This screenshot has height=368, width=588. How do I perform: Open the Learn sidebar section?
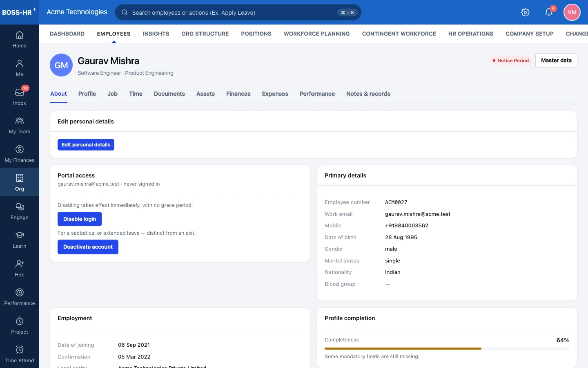(20, 240)
